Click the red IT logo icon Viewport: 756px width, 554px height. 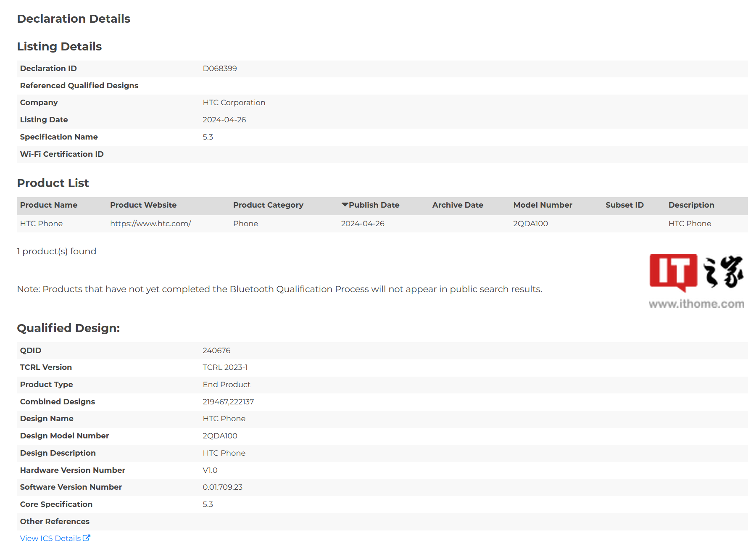coord(673,272)
